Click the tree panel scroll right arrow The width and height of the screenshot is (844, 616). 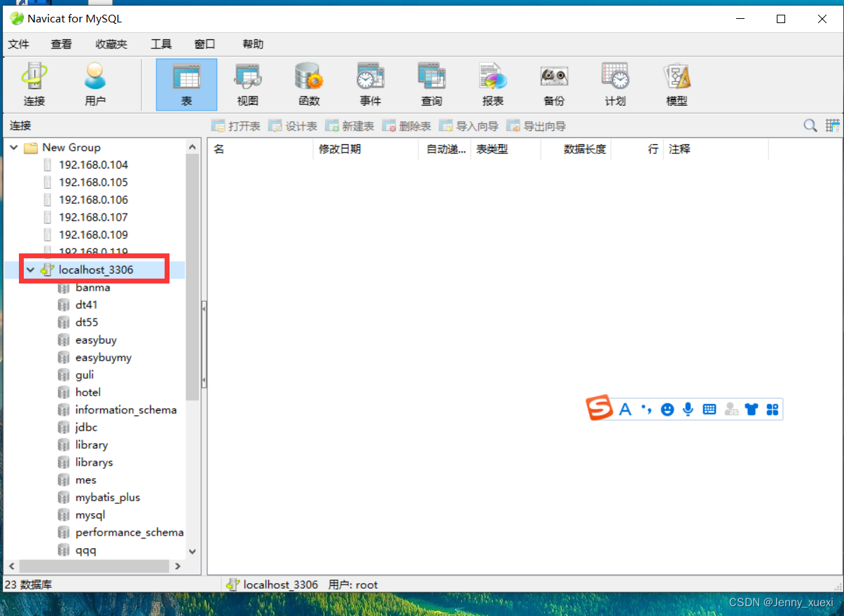coord(178,566)
